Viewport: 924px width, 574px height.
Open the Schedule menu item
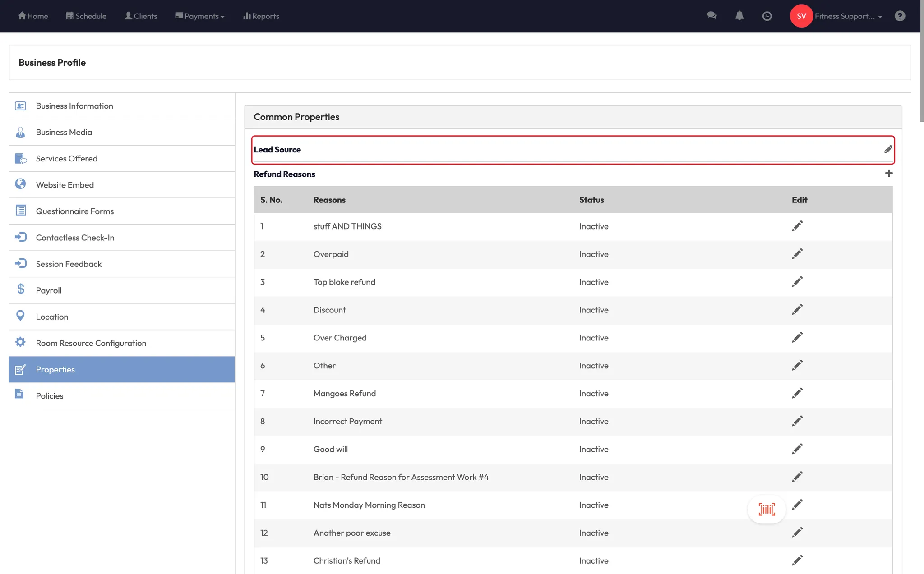click(86, 16)
